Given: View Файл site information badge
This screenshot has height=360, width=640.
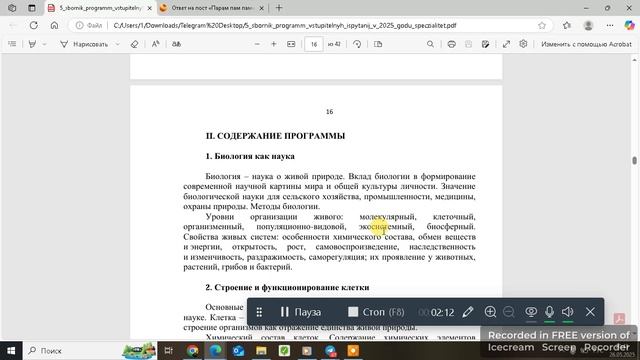Looking at the screenshot, I should [89, 25].
